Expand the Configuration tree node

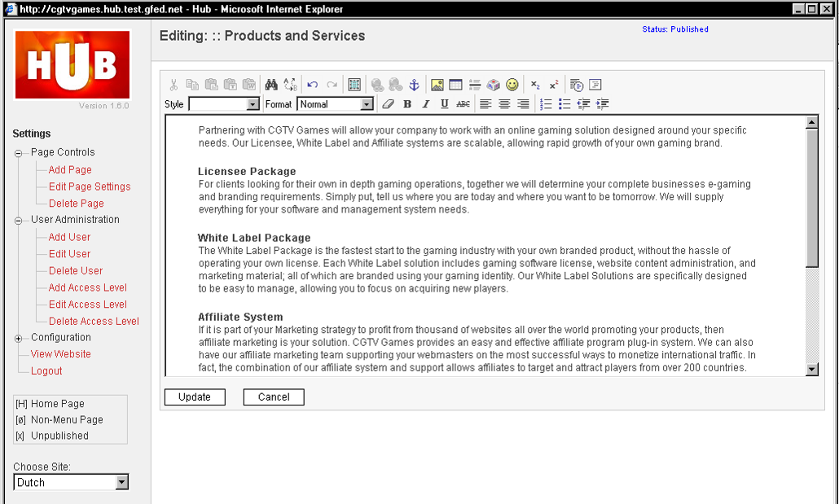point(18,338)
